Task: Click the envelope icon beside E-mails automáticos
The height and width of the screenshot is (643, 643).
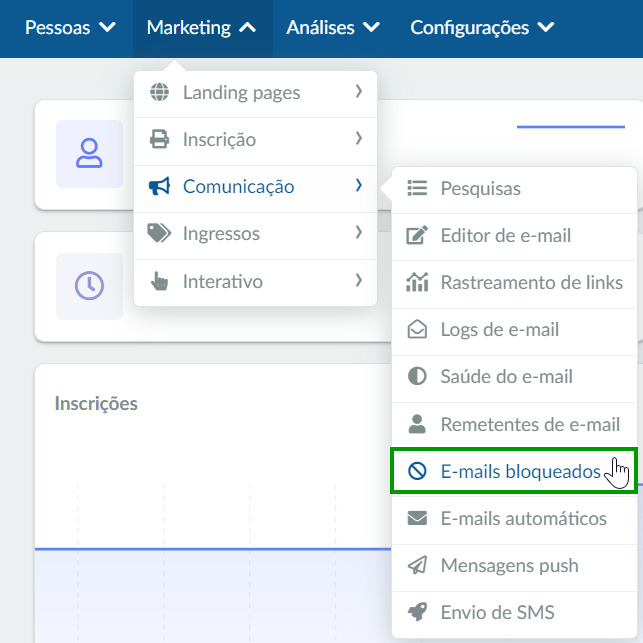Action: (x=417, y=518)
